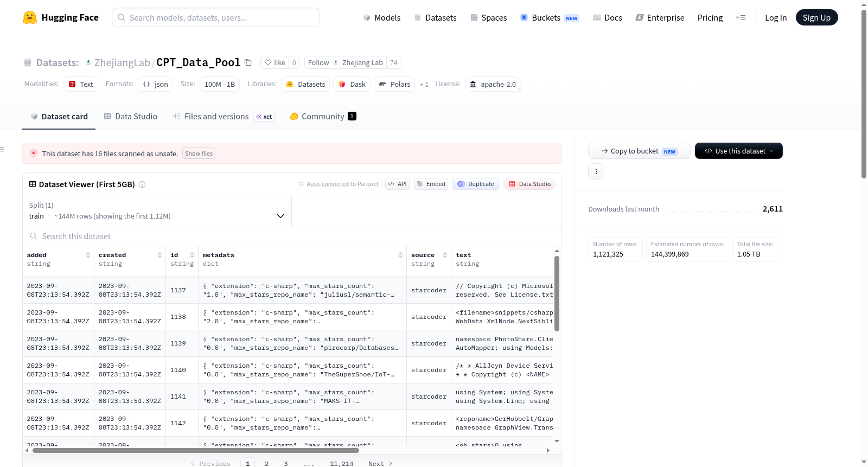The image size is (868, 467).
Task: Sort the 'source' column
Action: (445, 255)
